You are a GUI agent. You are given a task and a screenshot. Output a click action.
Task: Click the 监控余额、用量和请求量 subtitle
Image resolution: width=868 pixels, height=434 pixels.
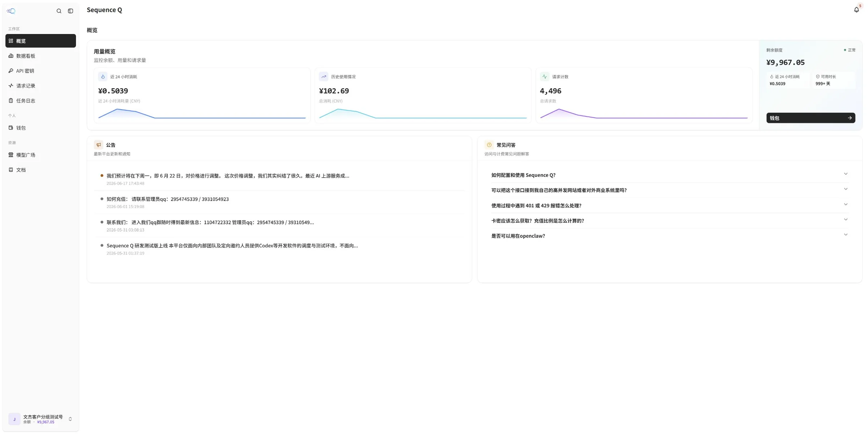click(x=120, y=60)
